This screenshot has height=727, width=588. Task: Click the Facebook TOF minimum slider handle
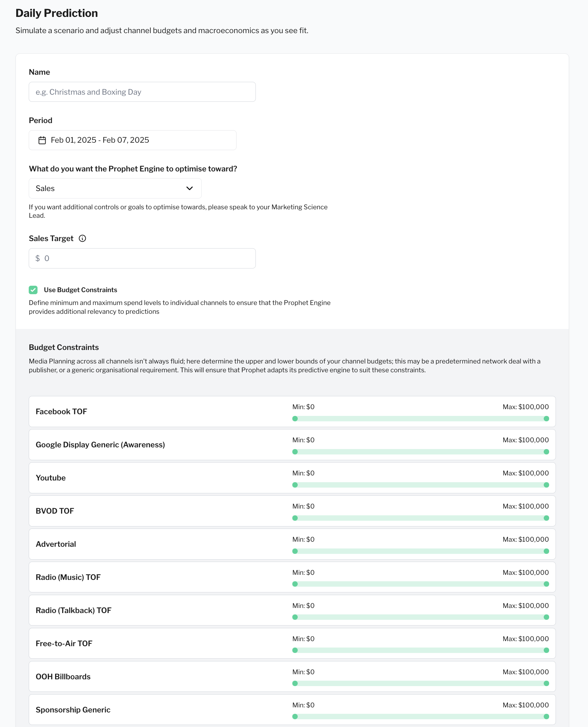[295, 419]
